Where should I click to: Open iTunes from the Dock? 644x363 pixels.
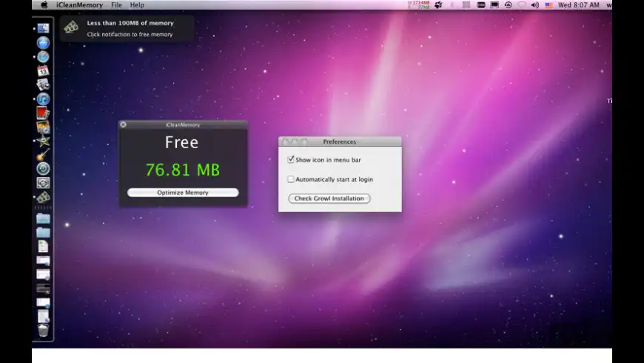(x=43, y=99)
